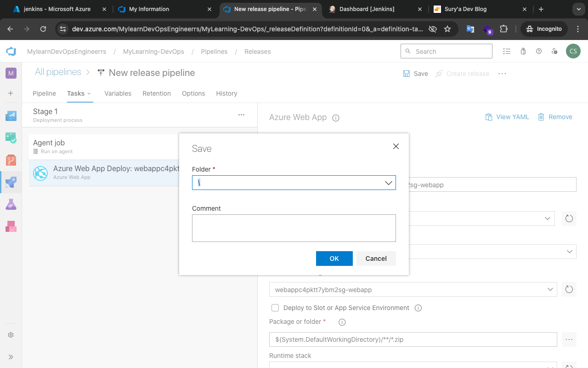This screenshot has width=588, height=368.
Task: Show Deploy to Slot info icon
Action: pyautogui.click(x=418, y=308)
